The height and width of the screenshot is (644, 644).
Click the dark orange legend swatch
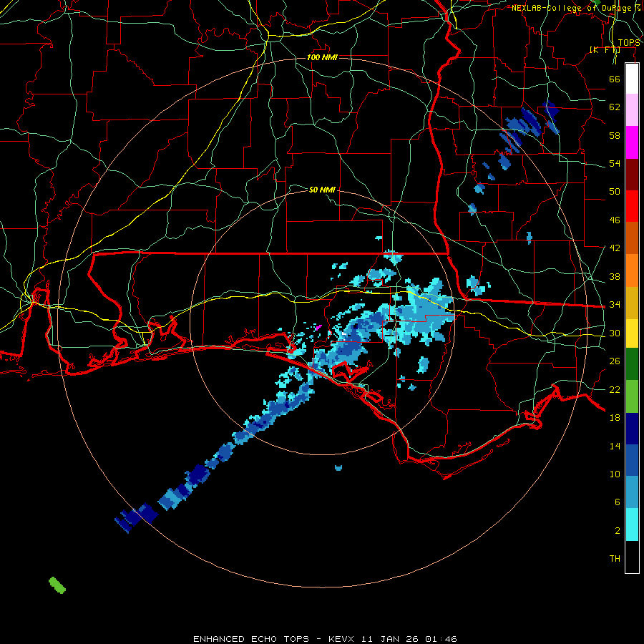pos(632,238)
